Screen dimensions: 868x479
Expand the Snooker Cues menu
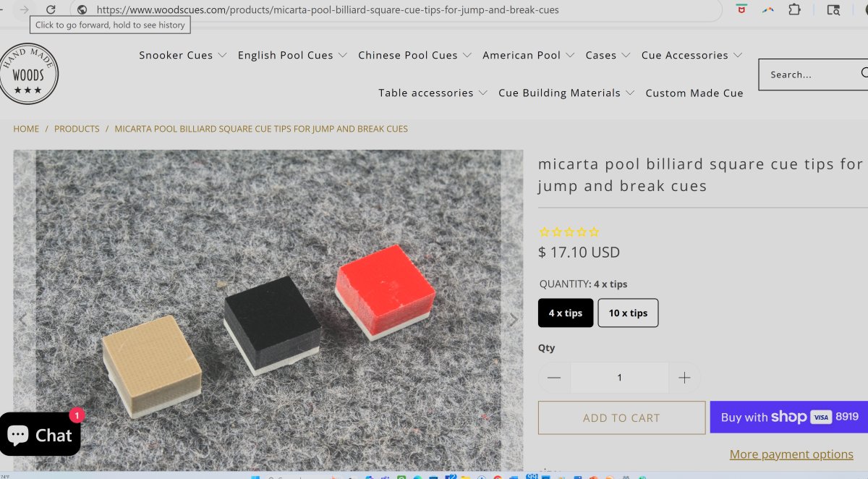tap(183, 55)
